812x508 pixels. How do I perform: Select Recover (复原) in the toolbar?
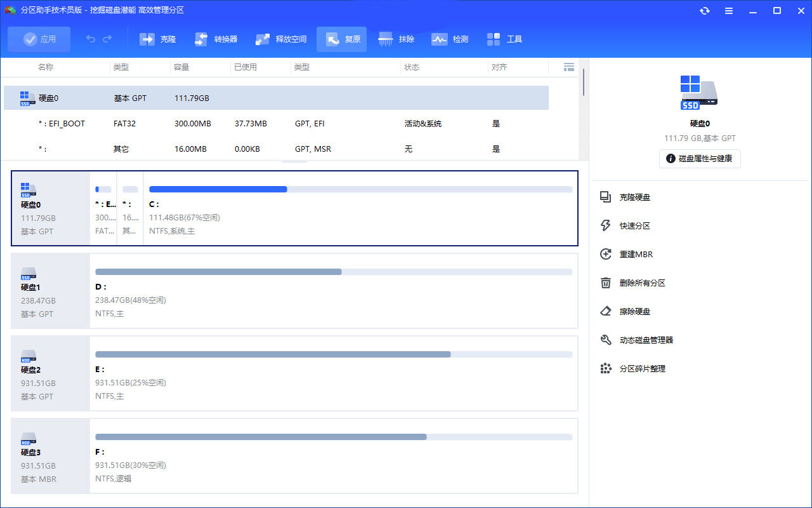tap(342, 39)
